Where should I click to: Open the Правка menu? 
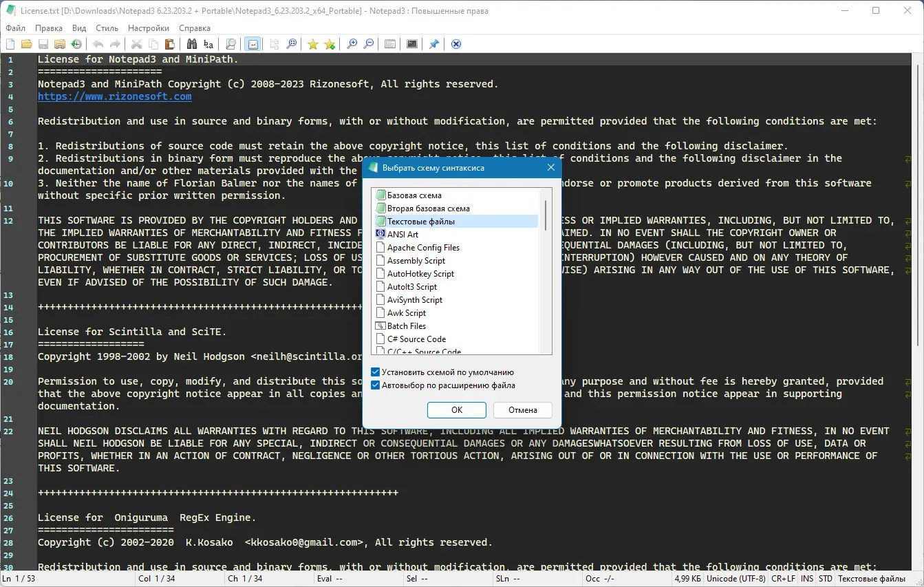pos(49,28)
